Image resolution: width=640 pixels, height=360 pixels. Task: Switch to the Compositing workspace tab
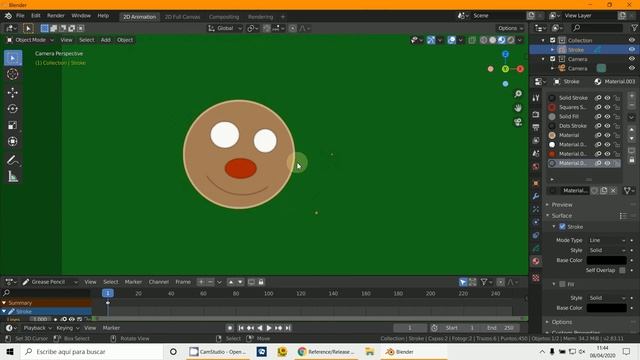pyautogui.click(x=224, y=17)
